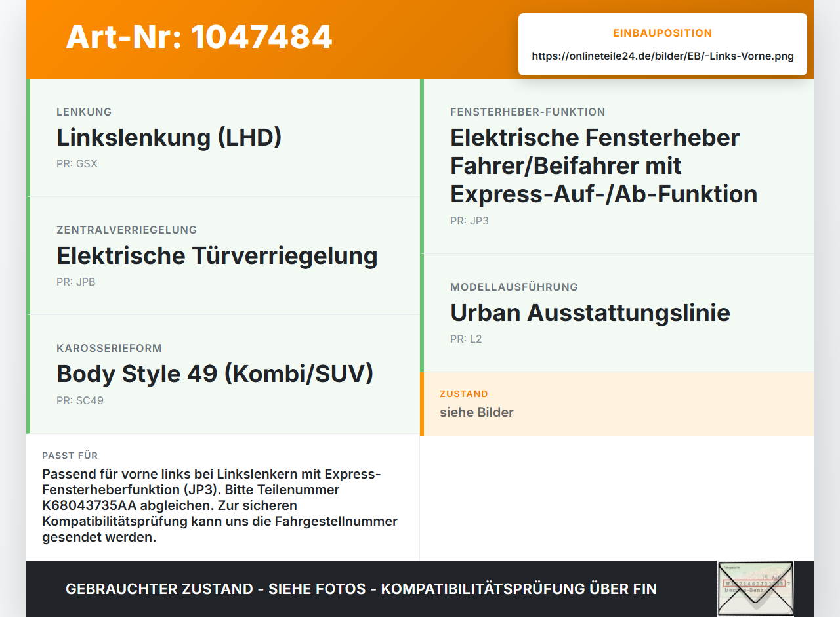Click the 'PASST FÜR' label
Image resolution: width=840 pixels, height=617 pixels.
[70, 456]
